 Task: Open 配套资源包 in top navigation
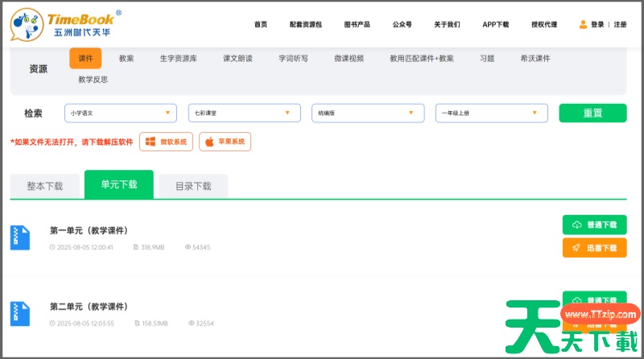(305, 25)
